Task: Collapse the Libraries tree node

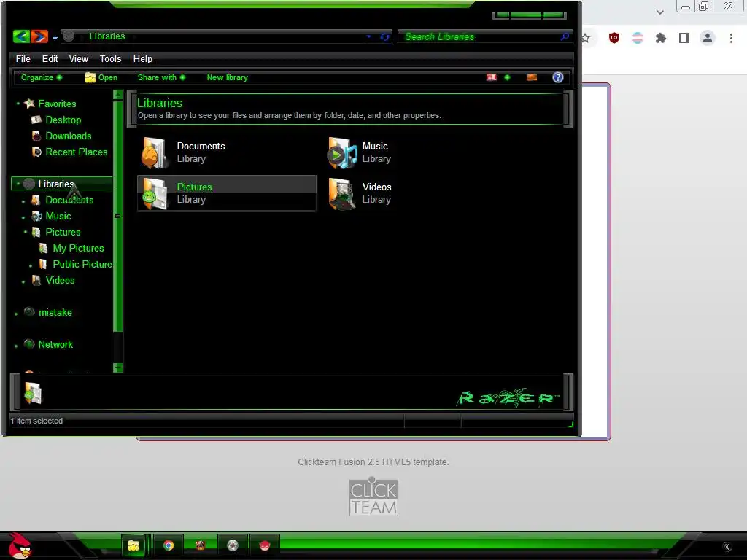Action: point(18,183)
